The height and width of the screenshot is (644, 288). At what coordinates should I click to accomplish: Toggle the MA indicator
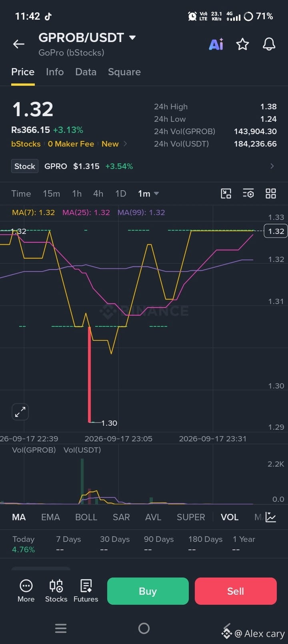(x=19, y=517)
